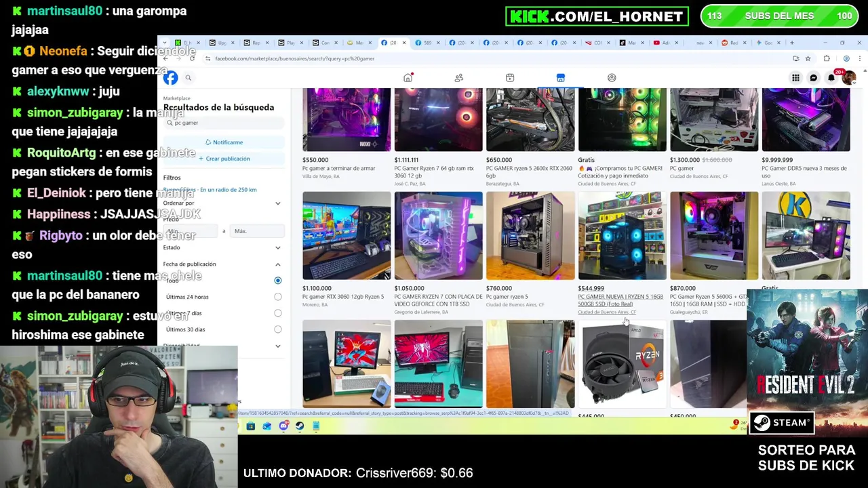
Task: Bookmark page with star icon
Action: click(808, 59)
